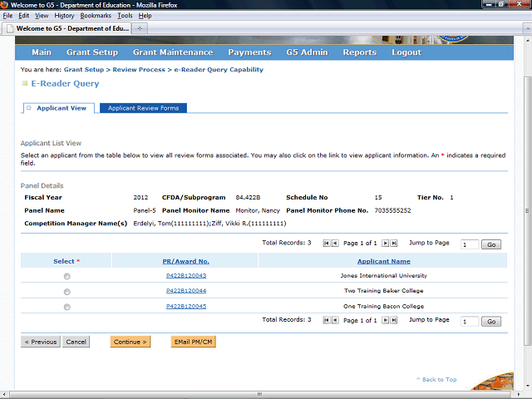532x399 pixels.
Task: Click Logout in navigation bar
Action: (x=406, y=52)
